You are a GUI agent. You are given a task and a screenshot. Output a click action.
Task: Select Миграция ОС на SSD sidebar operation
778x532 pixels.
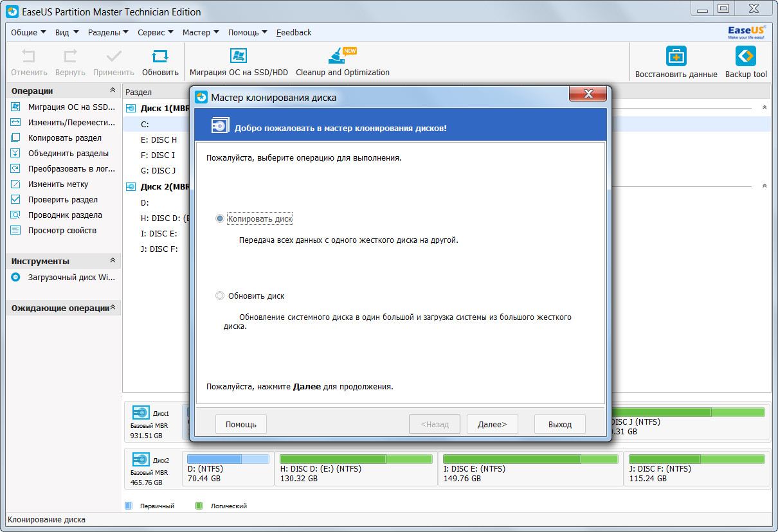[62, 107]
